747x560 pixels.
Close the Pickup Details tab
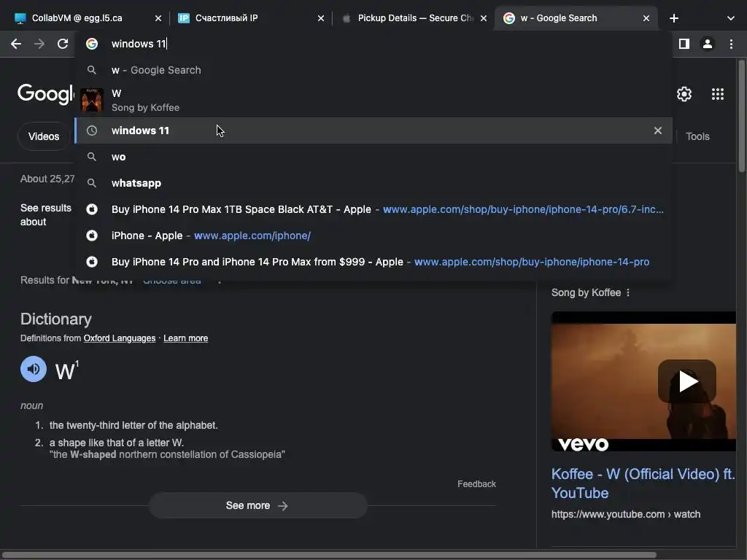click(x=484, y=18)
